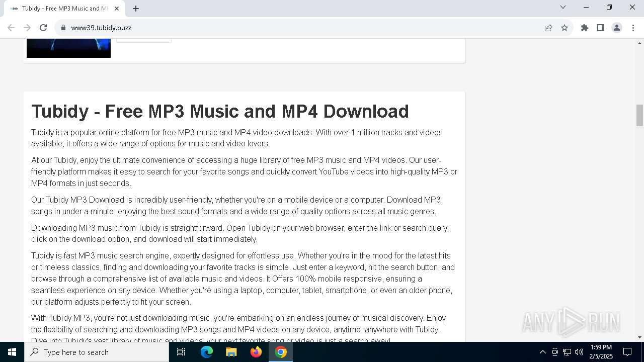The image size is (644, 362).
Task: Click the page's vertical scrollbar thumb
Action: 639,116
